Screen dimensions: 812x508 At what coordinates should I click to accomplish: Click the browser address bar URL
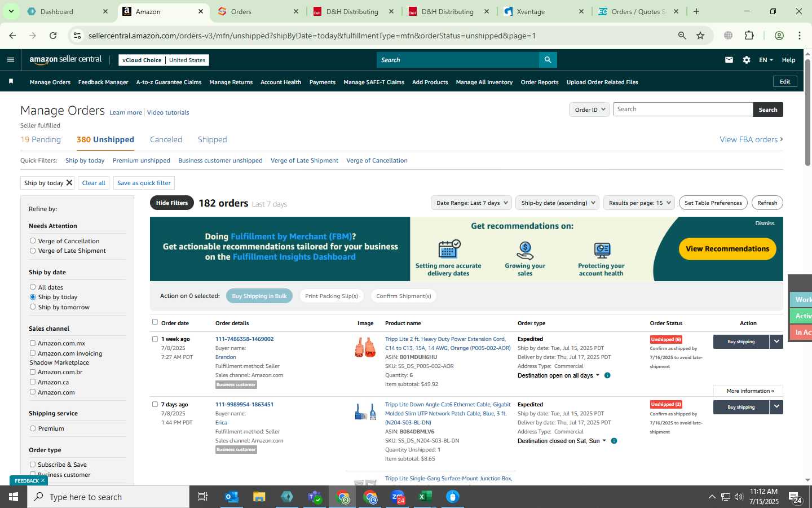[x=312, y=36]
